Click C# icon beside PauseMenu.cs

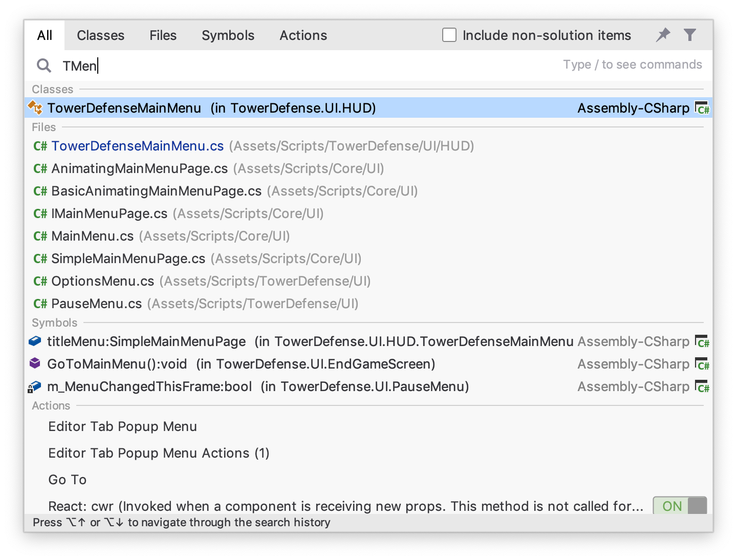click(40, 304)
